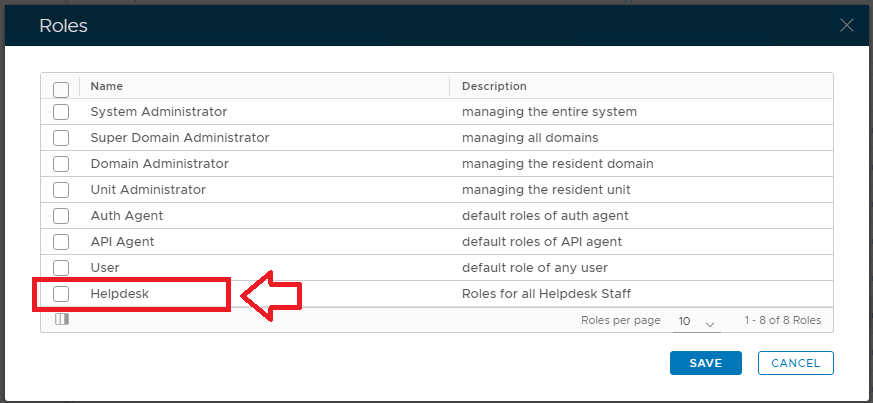This screenshot has width=873, height=403.
Task: Check the Unit Administrator role checkbox
Action: pos(61,190)
